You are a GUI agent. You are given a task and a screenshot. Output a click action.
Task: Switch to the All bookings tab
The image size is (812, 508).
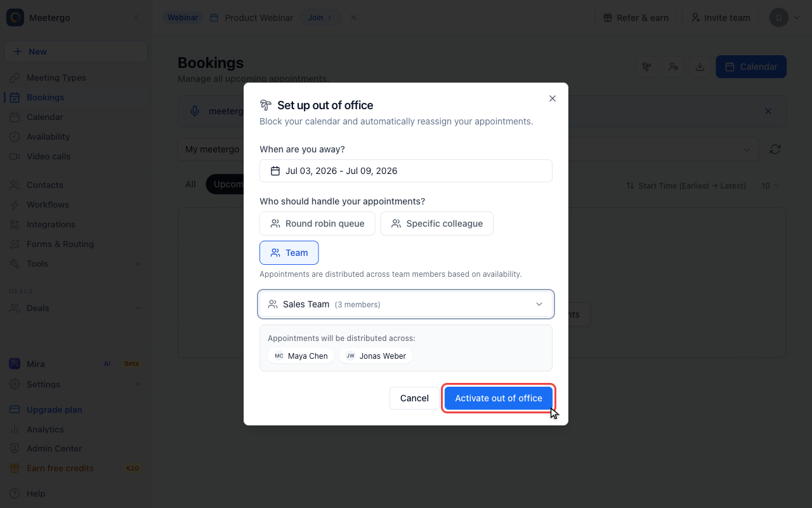[190, 184]
